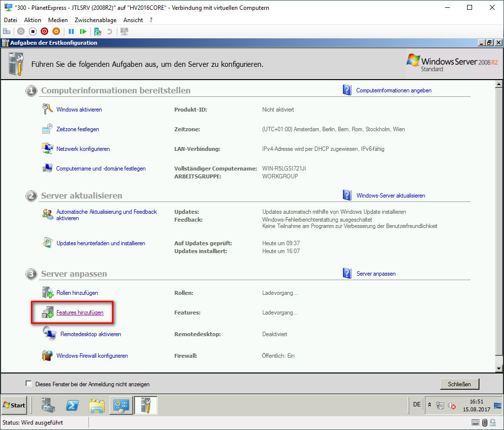Image resolution: width=504 pixels, height=430 pixels.
Task: Click the orange Save State toolbar icon
Action: point(56,31)
